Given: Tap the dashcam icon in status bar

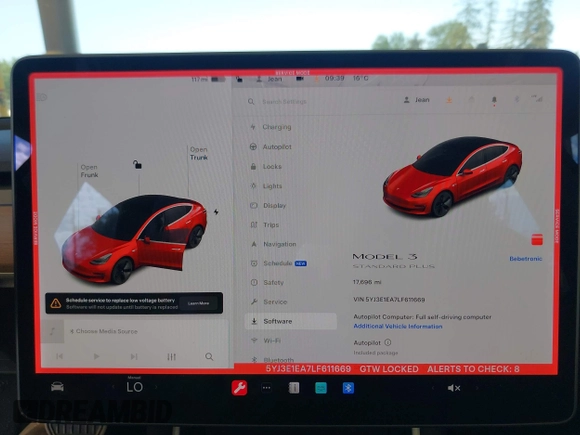Looking at the screenshot, I should click(300, 79).
